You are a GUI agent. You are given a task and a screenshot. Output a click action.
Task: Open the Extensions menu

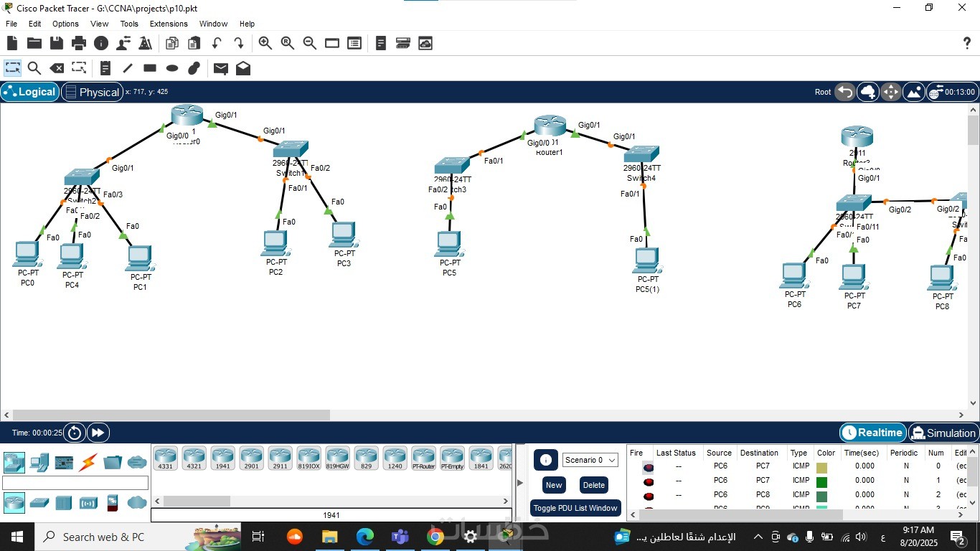pos(169,24)
